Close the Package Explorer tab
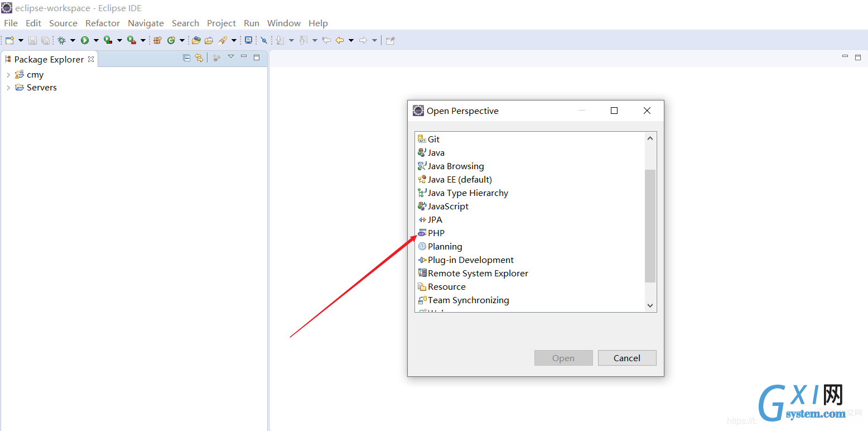The height and width of the screenshot is (431, 868). pyautogui.click(x=91, y=59)
